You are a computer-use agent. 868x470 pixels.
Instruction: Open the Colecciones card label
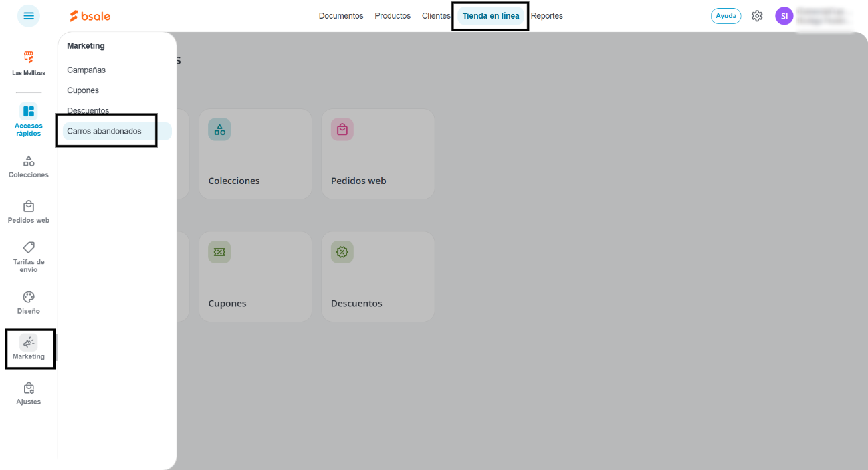pyautogui.click(x=234, y=181)
